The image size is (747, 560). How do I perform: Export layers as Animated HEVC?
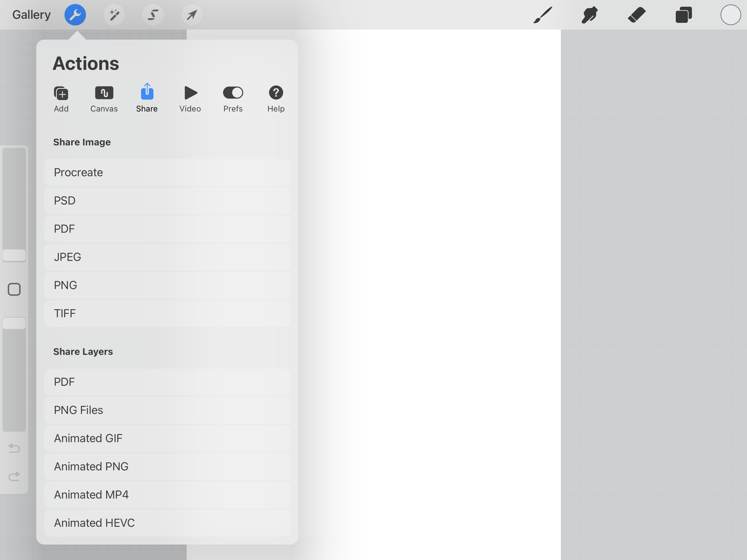167,523
